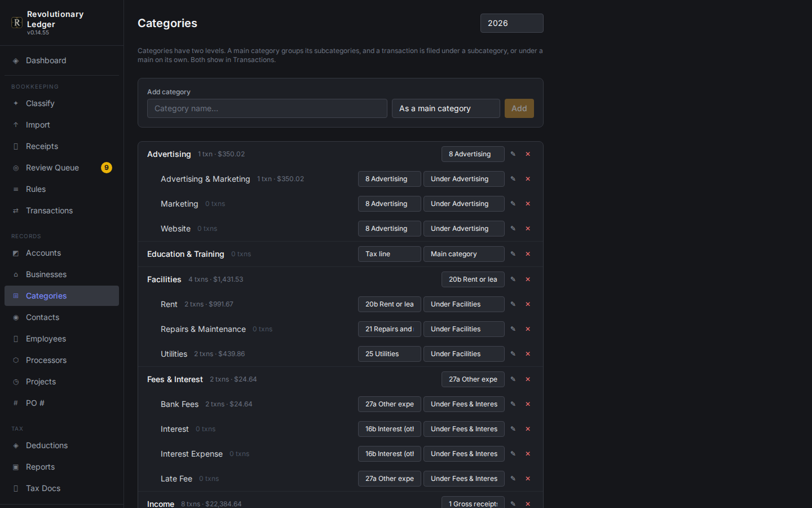
Task: Click the Review Queue badge showing 9
Action: (x=107, y=168)
